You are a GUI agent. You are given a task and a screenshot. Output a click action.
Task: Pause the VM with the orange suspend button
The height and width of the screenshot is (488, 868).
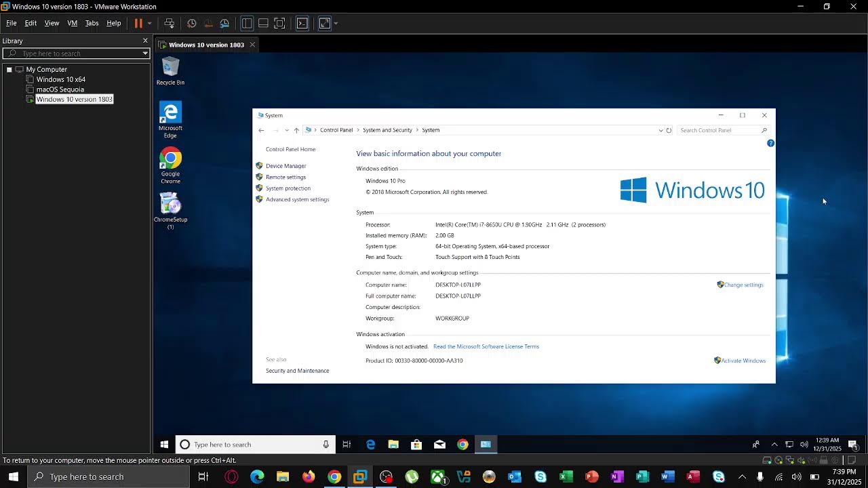coord(138,23)
